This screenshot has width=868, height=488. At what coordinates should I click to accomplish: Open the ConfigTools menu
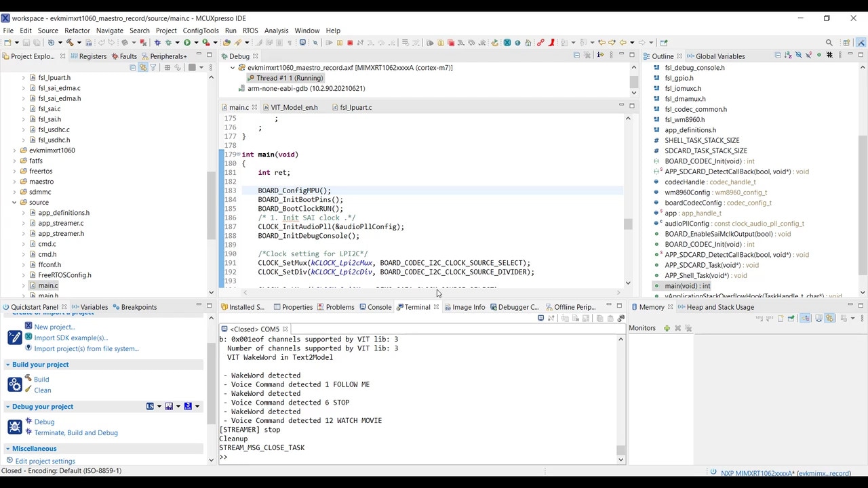[x=200, y=30]
